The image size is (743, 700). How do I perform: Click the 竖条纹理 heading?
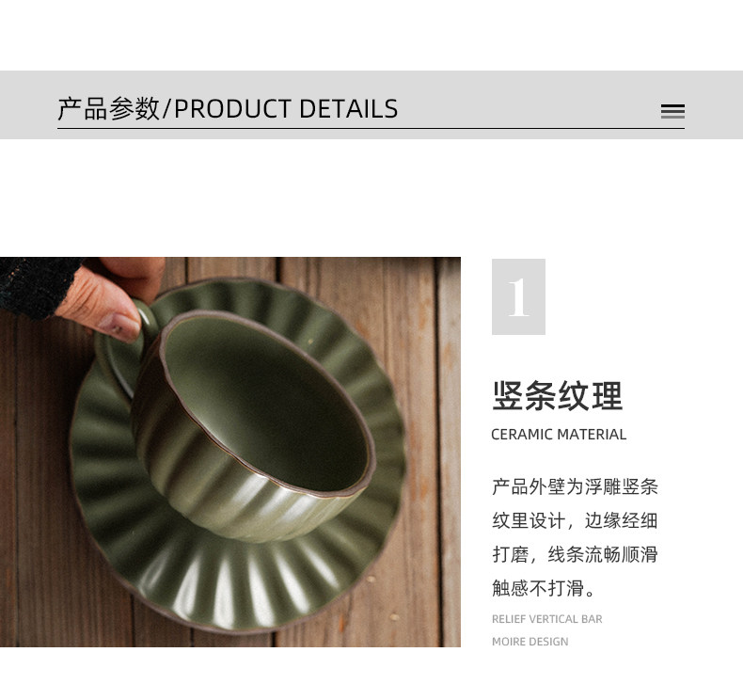[557, 396]
